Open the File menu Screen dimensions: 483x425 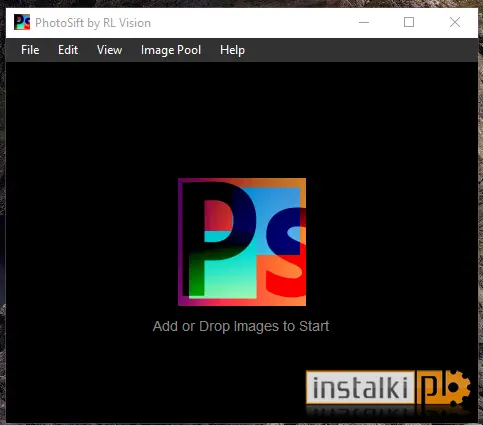point(30,50)
